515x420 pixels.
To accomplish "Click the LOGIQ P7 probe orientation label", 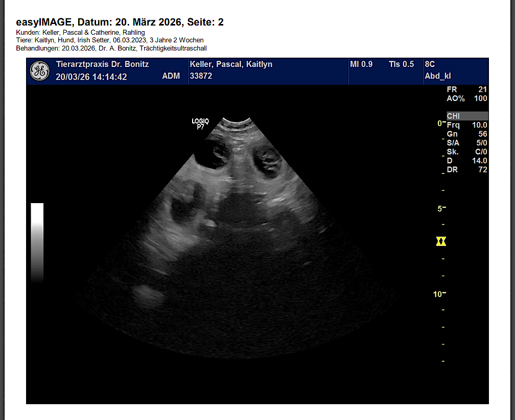I will click(x=200, y=123).
